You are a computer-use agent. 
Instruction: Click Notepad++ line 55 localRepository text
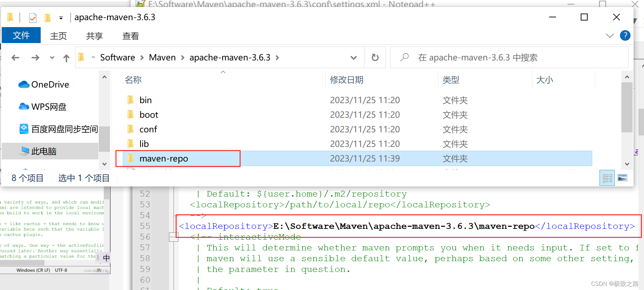tap(407, 226)
